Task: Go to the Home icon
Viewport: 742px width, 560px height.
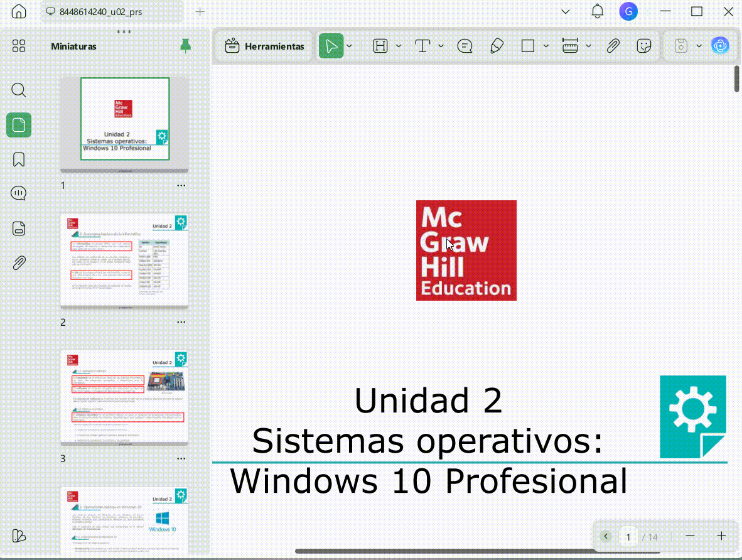Action: coord(19,11)
